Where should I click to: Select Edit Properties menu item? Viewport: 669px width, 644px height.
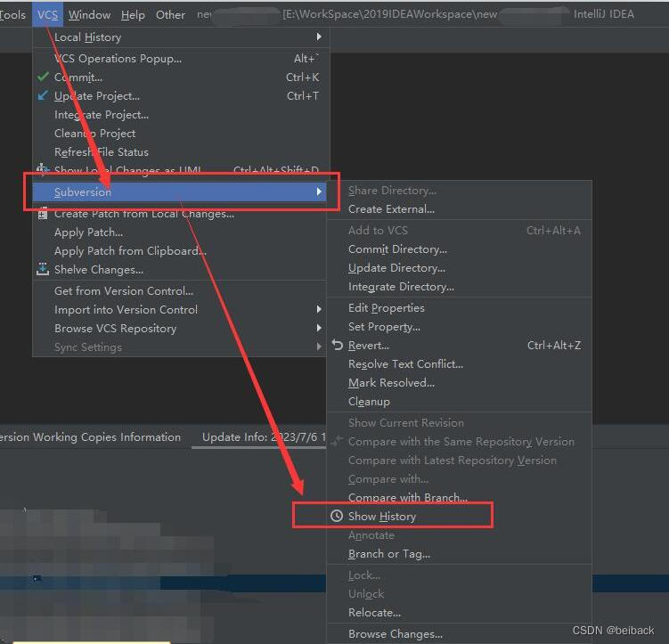coord(459,308)
